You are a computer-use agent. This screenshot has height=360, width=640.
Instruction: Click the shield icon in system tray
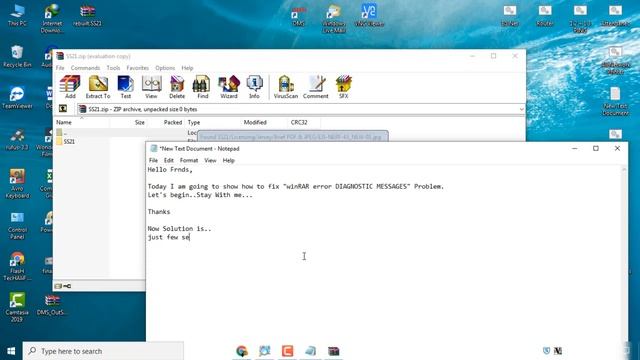pyautogui.click(x=546, y=351)
